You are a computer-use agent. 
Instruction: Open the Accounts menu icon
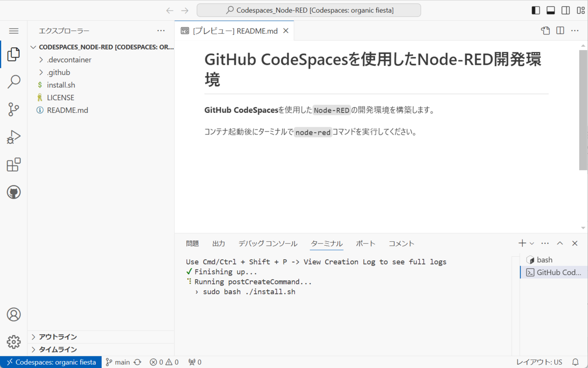coord(14,315)
